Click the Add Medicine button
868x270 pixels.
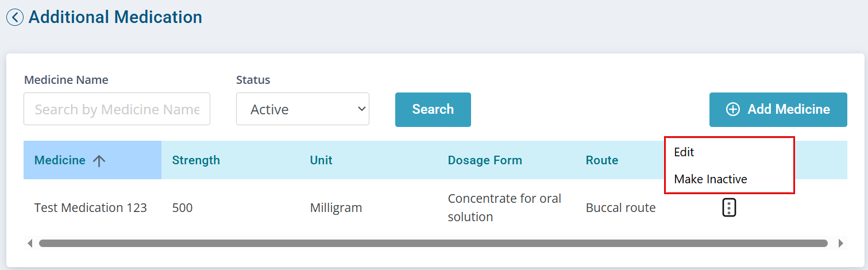pos(778,110)
